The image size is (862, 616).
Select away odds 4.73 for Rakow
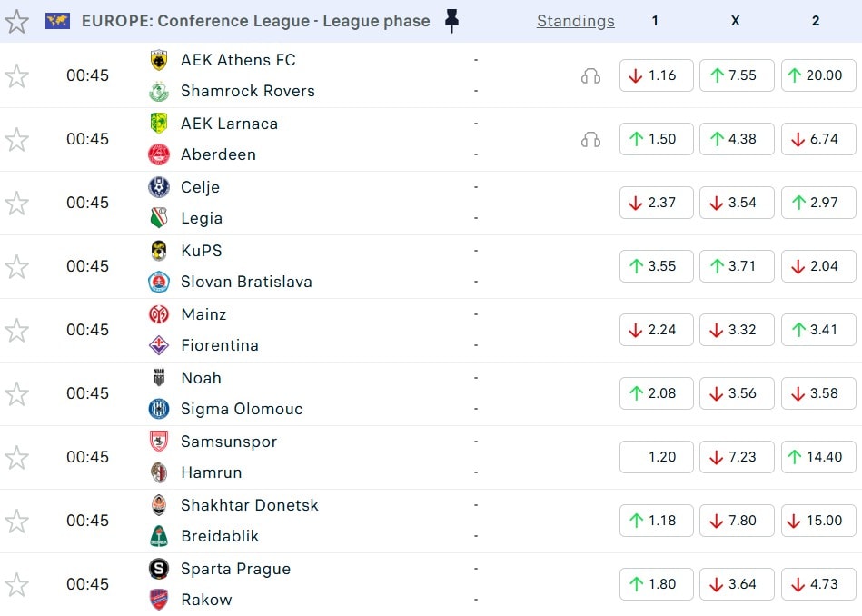[x=817, y=584]
